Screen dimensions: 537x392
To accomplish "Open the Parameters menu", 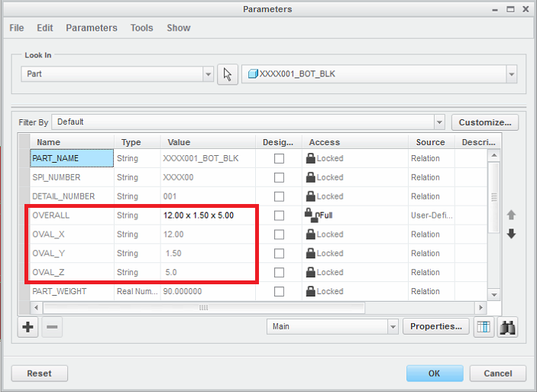I will [x=92, y=28].
